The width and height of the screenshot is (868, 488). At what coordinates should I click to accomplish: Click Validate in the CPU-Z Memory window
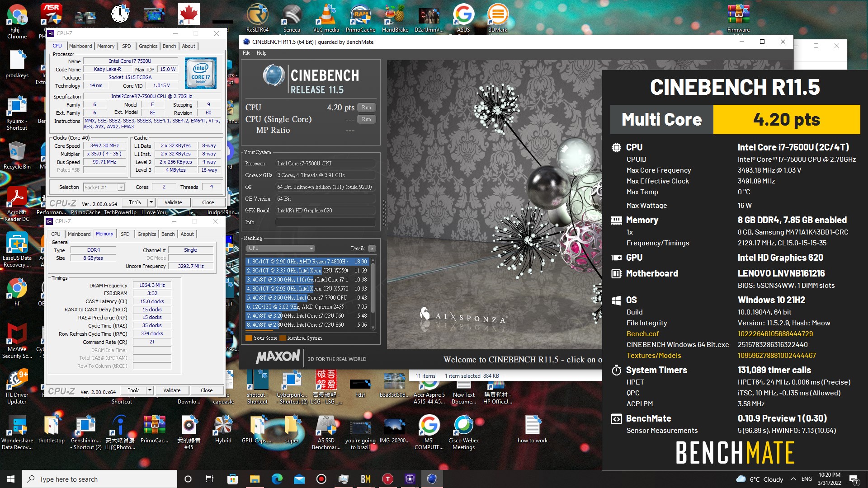click(172, 390)
